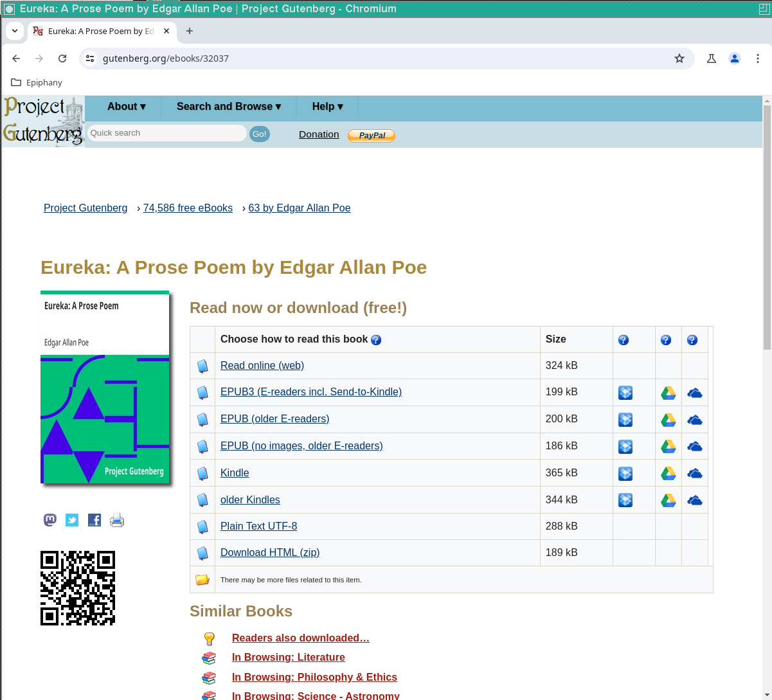Click the folder icon for more related files
Screen dimensions: 772x700
pyautogui.click(x=202, y=579)
